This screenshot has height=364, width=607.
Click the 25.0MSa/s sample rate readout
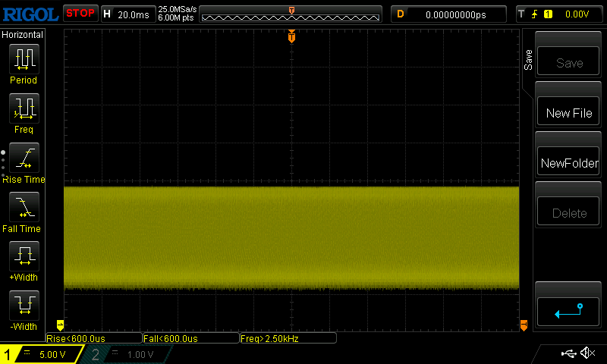[178, 9]
